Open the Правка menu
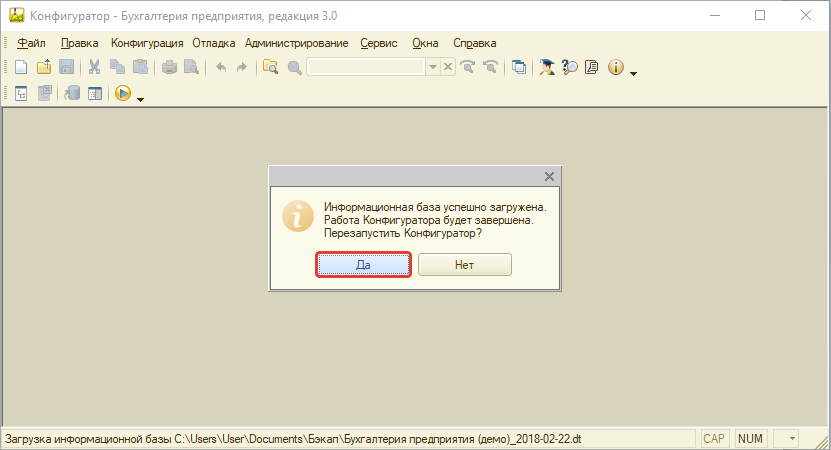Viewport: 831px width, 450px height. tap(79, 43)
